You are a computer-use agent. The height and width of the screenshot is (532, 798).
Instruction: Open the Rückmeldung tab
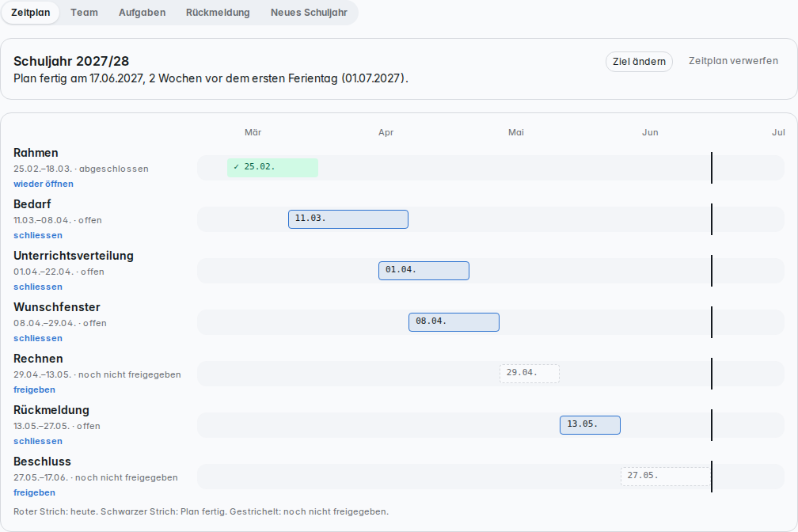218,13
